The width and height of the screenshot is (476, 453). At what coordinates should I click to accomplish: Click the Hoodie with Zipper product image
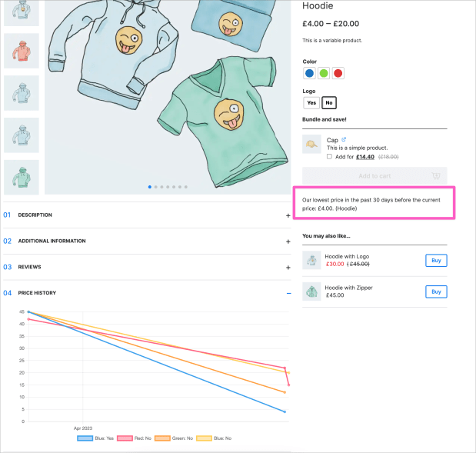tap(311, 291)
